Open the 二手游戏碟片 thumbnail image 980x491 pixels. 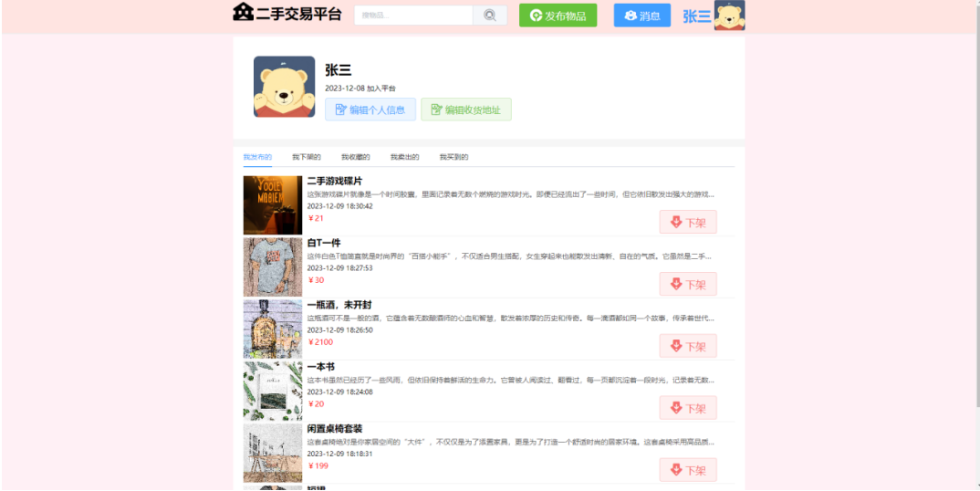[273, 205]
